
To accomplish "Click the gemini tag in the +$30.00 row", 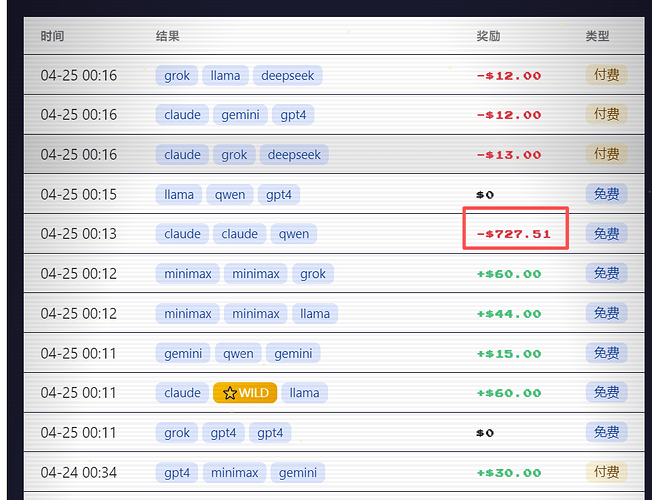I will pyautogui.click(x=298, y=473).
